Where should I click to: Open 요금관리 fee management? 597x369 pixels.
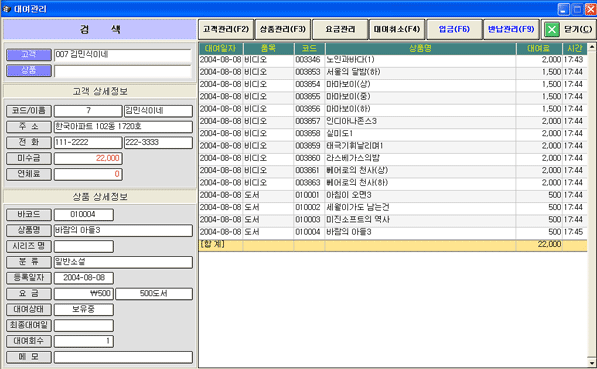pos(340,29)
